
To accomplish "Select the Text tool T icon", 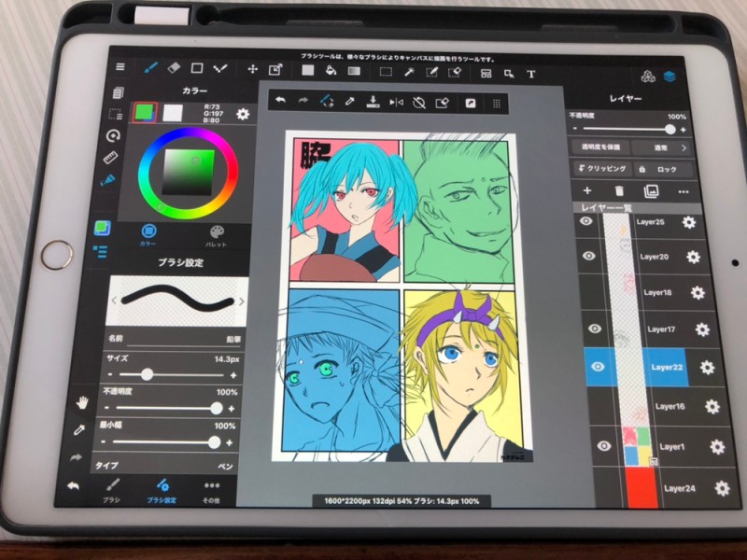I will pyautogui.click(x=531, y=74).
